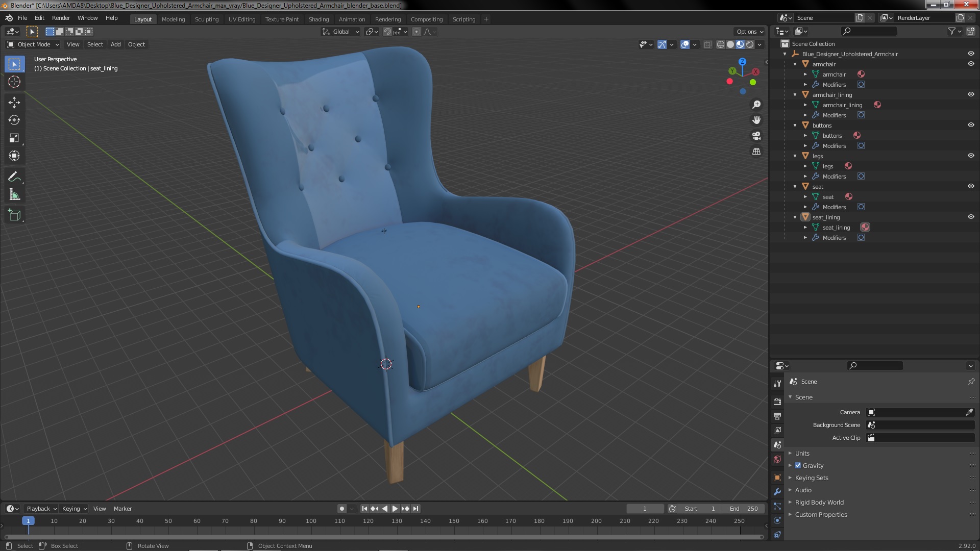The image size is (980, 551).
Task: Open Modifier properties tab icon
Action: click(x=777, y=492)
